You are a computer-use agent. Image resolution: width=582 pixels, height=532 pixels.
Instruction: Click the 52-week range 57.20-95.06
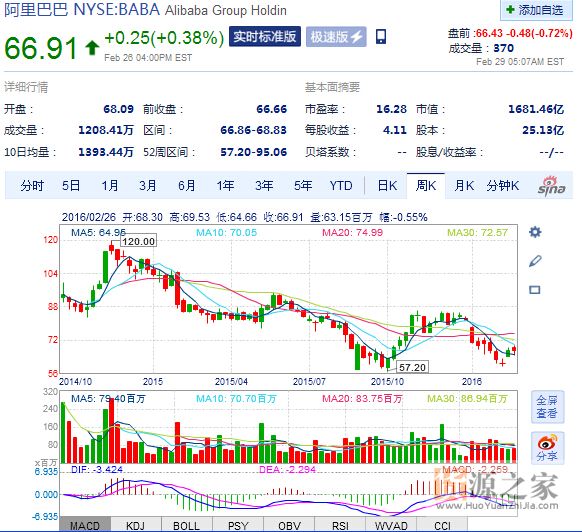254,152
